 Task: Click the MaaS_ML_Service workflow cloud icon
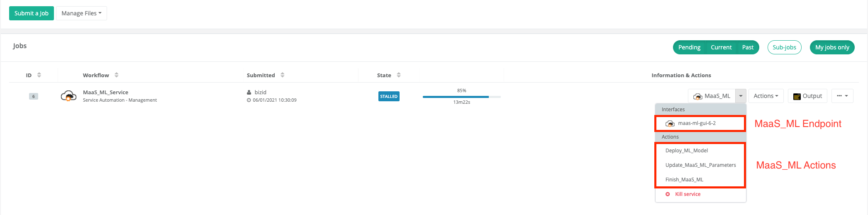tap(68, 96)
